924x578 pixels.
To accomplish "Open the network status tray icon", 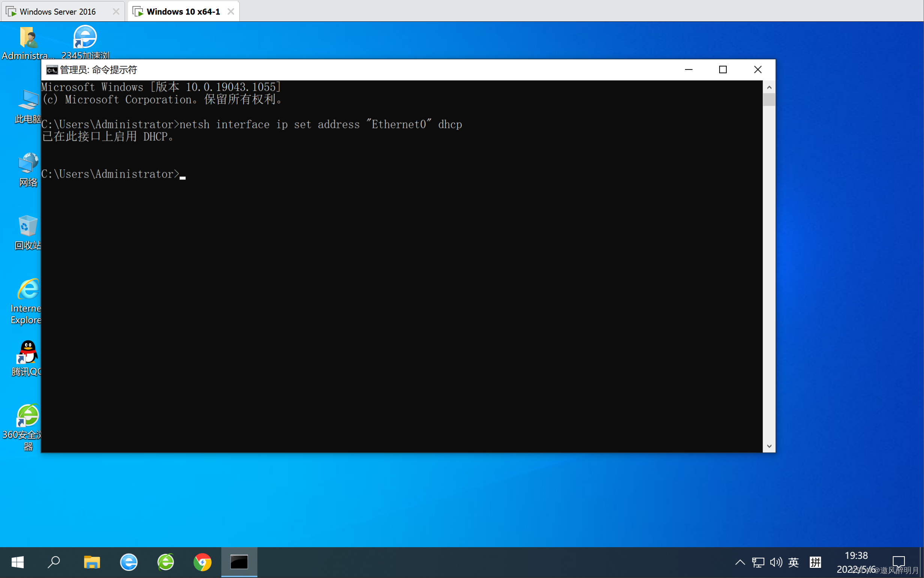I will point(758,562).
